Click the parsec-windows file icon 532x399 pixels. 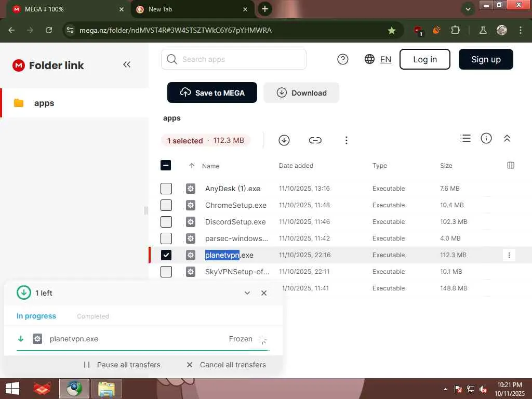pyautogui.click(x=191, y=238)
